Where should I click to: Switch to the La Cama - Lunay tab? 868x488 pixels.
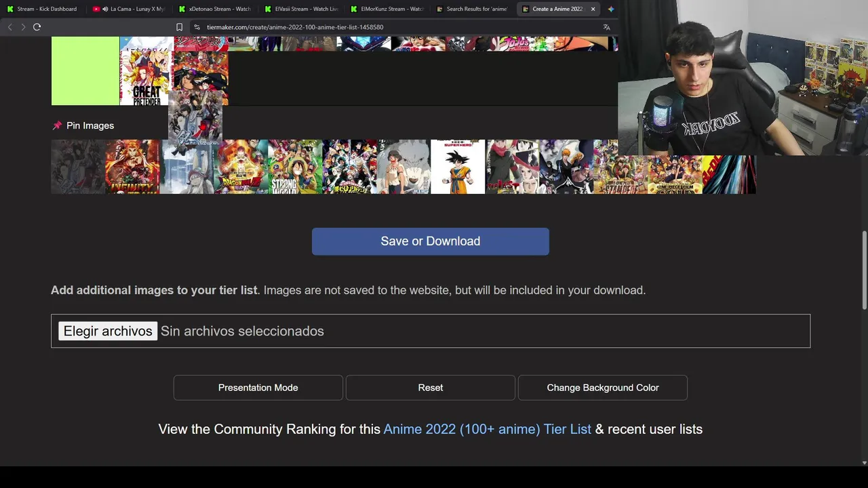(129, 9)
